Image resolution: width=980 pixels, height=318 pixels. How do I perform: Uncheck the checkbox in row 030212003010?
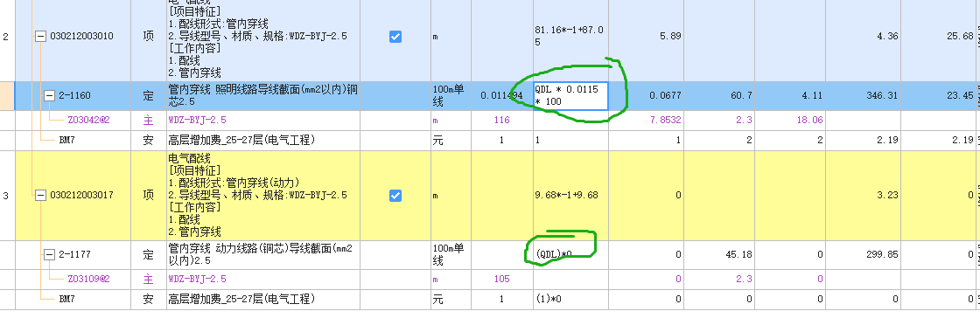[x=395, y=37]
